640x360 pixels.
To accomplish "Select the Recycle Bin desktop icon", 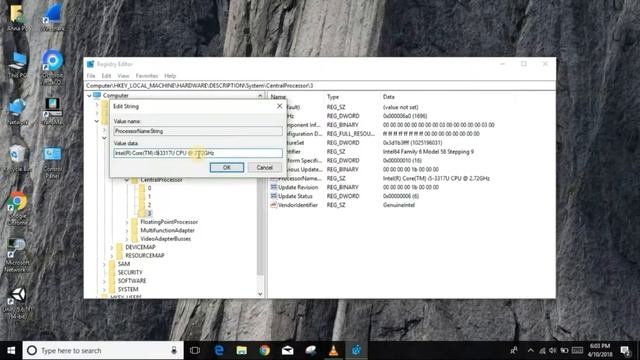I will point(17,159).
